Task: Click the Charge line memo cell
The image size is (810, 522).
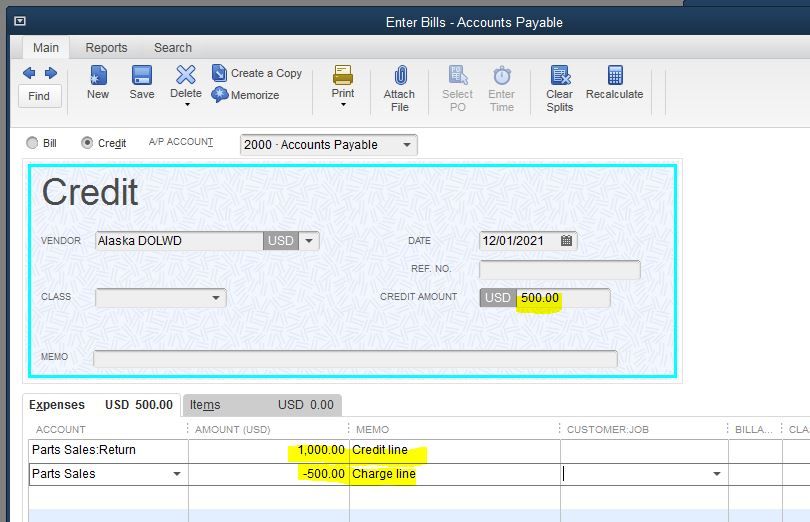Action: pyautogui.click(x=455, y=474)
